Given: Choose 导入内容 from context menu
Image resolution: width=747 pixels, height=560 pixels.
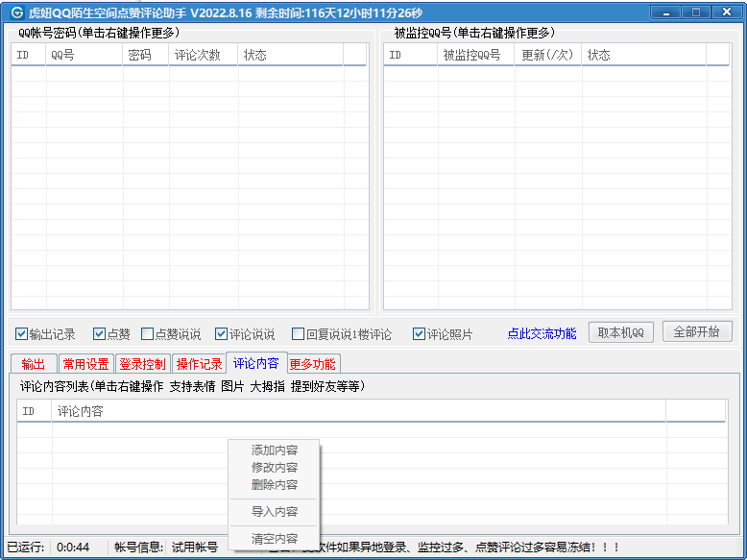Looking at the screenshot, I should [275, 512].
